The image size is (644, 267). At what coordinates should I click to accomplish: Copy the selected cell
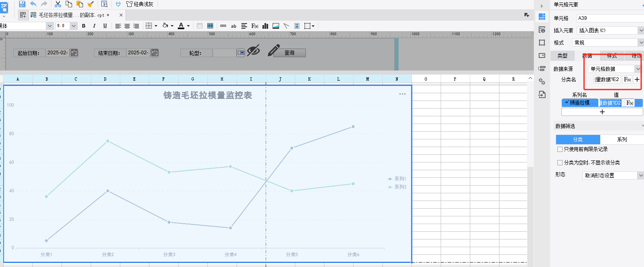(69, 4)
